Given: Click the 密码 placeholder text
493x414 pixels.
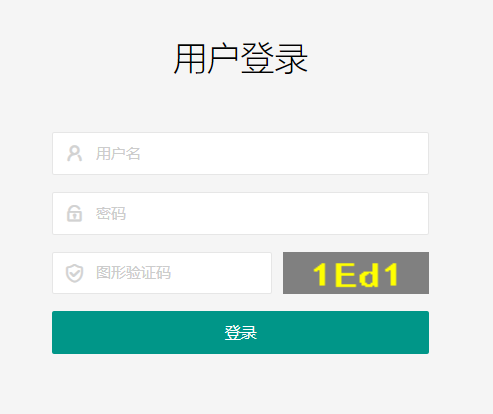Looking at the screenshot, I should (x=111, y=214).
